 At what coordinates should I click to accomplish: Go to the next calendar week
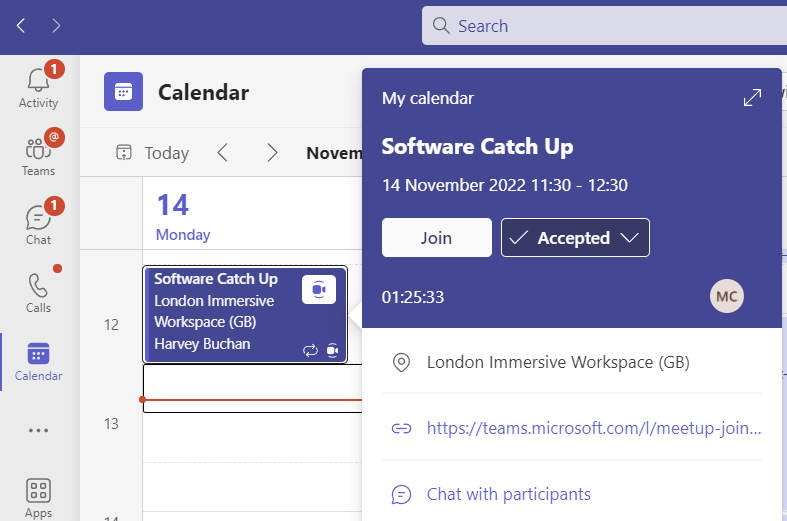tap(272, 153)
